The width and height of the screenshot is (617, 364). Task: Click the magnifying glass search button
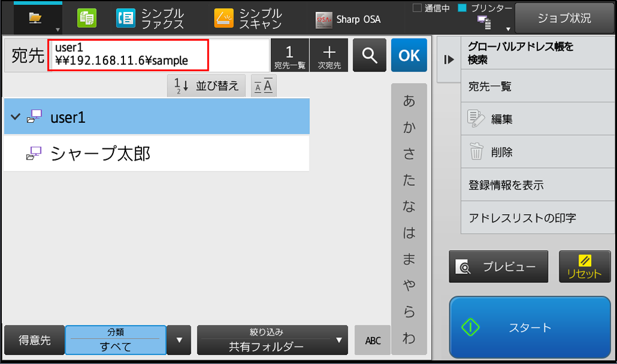click(x=369, y=55)
